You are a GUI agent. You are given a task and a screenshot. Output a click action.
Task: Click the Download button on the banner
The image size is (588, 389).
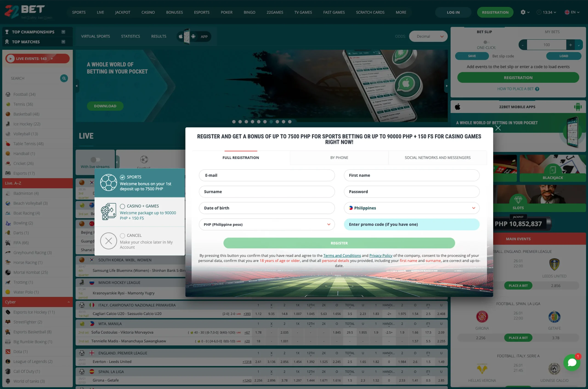(105, 106)
